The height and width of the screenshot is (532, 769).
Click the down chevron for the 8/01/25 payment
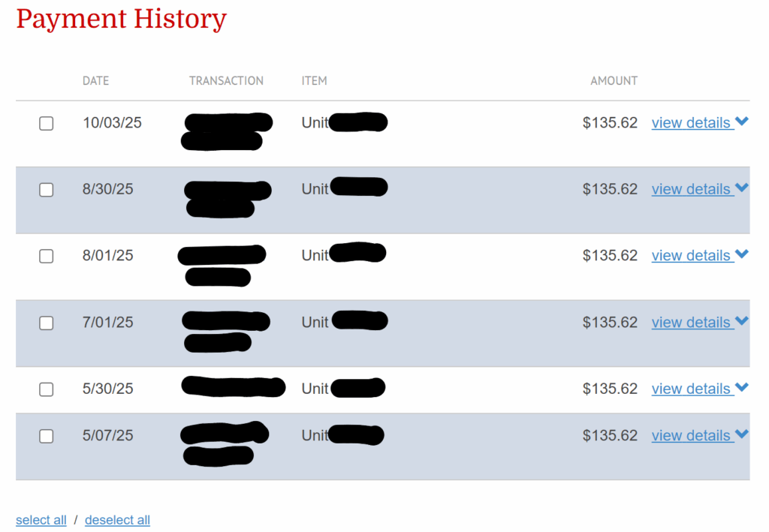742,254
